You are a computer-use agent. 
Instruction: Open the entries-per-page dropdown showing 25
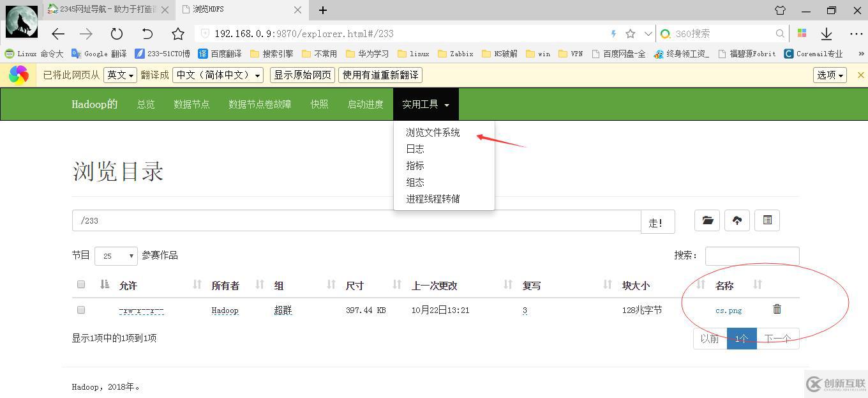(116, 256)
